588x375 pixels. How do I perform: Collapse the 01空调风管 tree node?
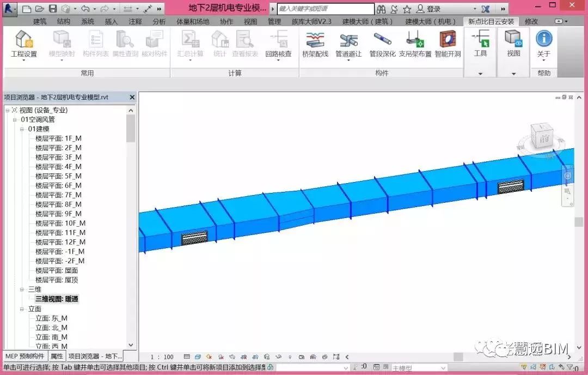15,120
